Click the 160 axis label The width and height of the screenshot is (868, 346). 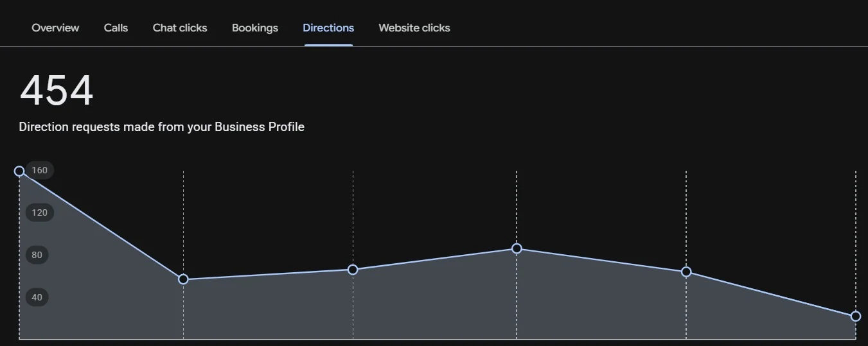click(39, 170)
